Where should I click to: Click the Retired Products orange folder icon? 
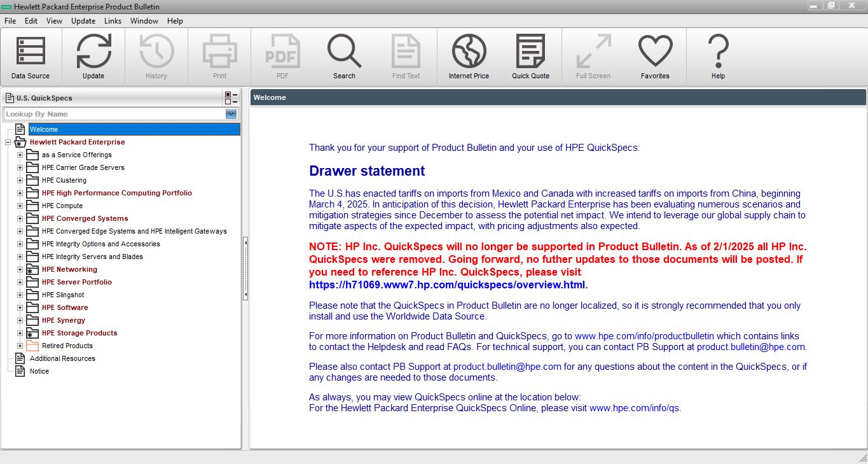point(32,346)
